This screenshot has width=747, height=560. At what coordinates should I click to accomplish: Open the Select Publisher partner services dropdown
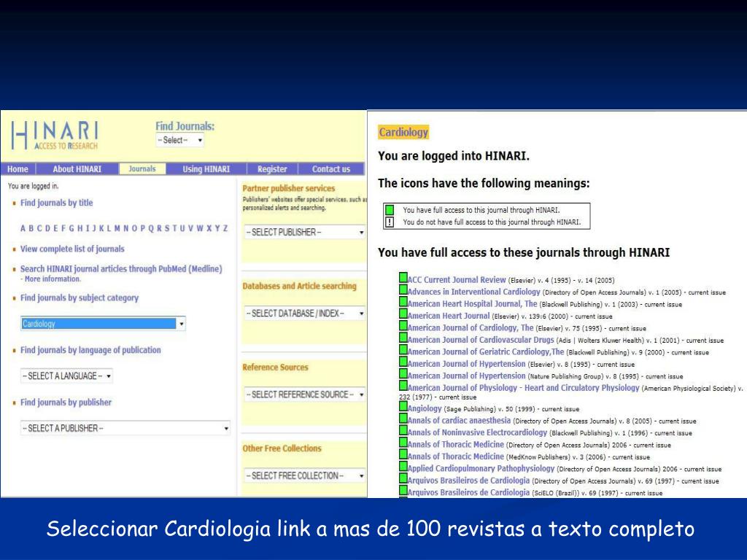tap(304, 232)
